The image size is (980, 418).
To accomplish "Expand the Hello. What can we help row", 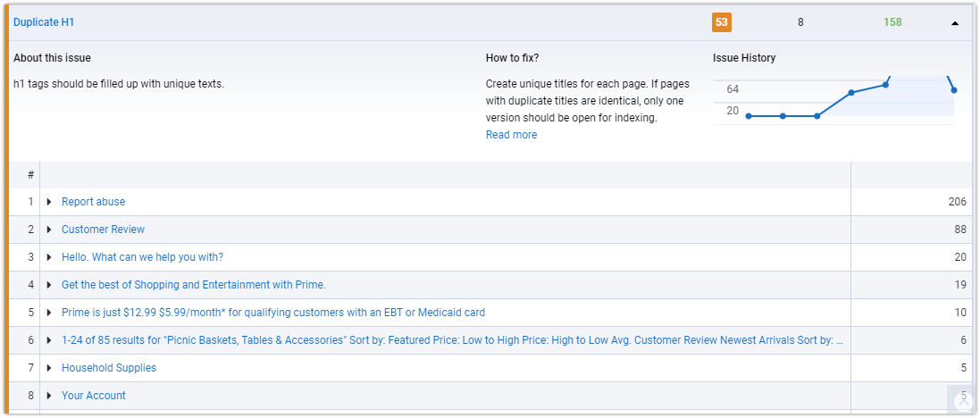I will point(49,257).
